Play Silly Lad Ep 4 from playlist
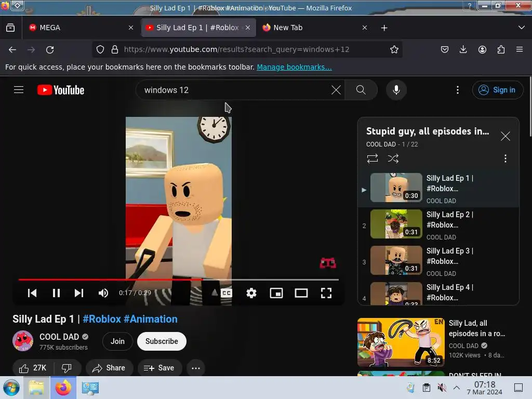The width and height of the screenshot is (532, 399). [438, 292]
